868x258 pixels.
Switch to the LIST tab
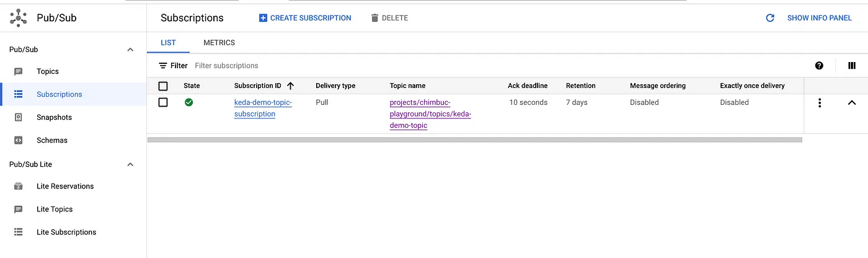168,43
